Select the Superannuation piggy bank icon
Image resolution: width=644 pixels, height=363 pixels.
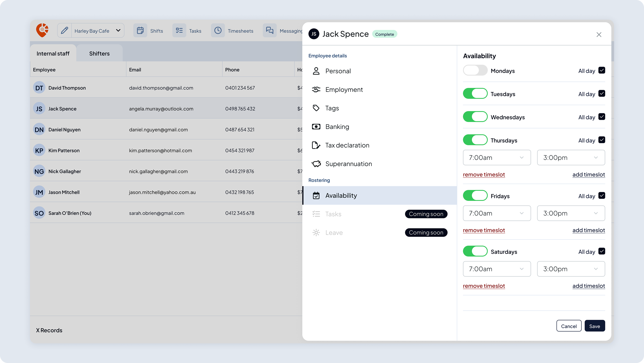(x=316, y=164)
